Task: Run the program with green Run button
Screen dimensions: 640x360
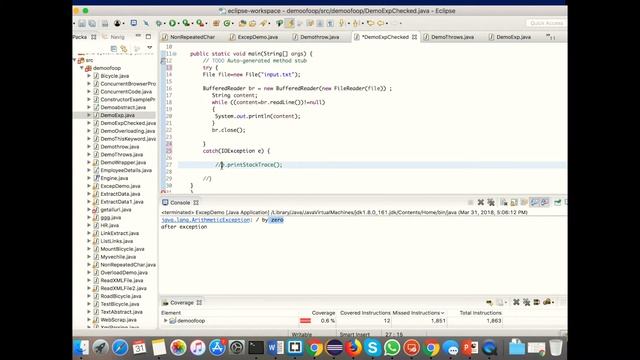Action: pos(172,23)
